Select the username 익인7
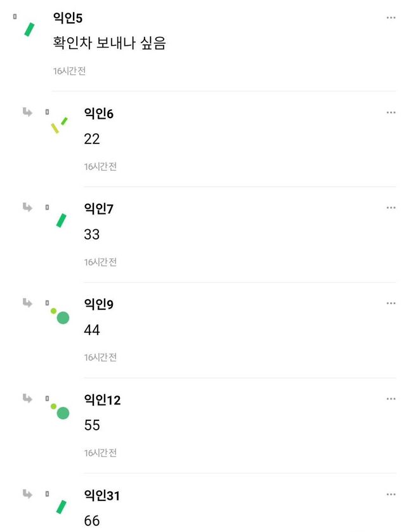 tap(98, 209)
